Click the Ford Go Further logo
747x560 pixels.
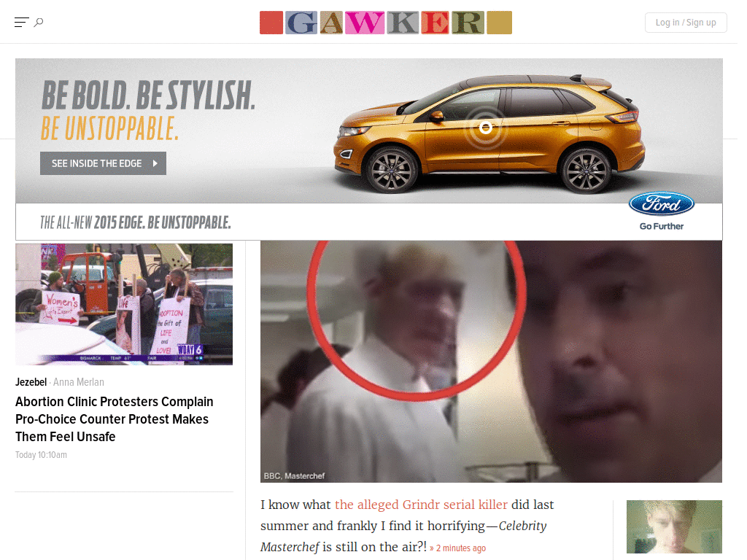pos(661,211)
